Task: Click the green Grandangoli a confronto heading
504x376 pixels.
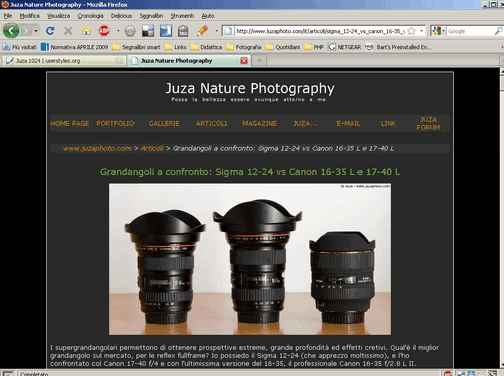Action: coord(250,172)
